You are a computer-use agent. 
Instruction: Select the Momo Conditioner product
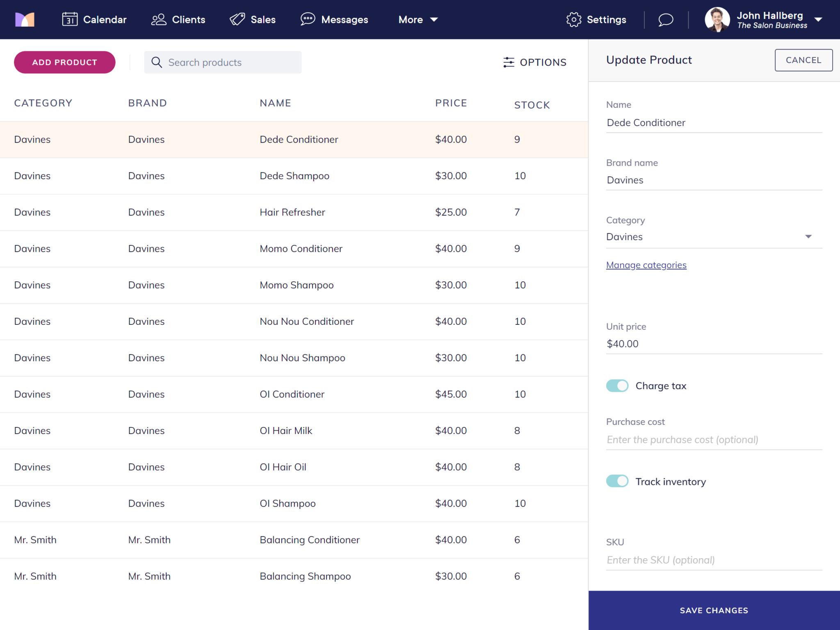click(x=294, y=249)
